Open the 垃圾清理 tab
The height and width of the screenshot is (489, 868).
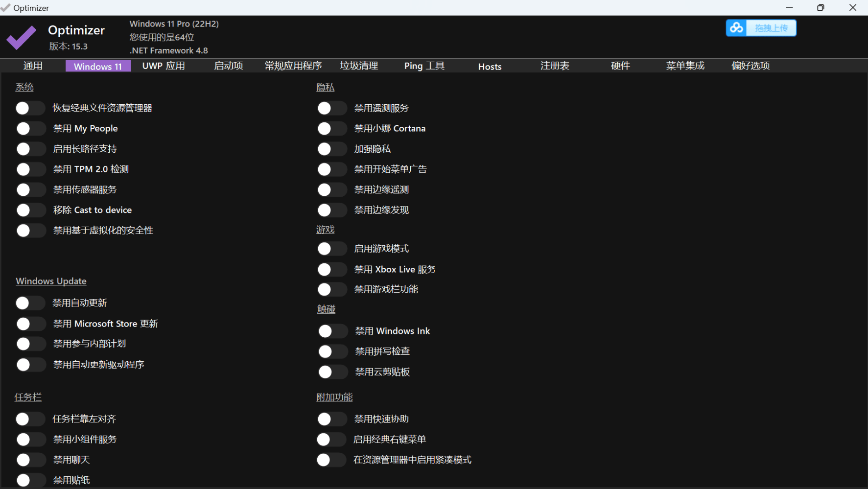[359, 66]
